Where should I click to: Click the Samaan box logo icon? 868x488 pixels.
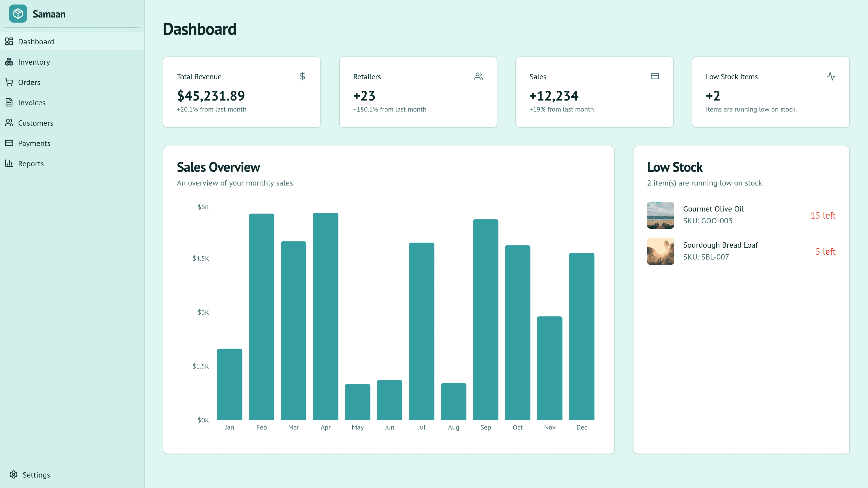click(18, 14)
